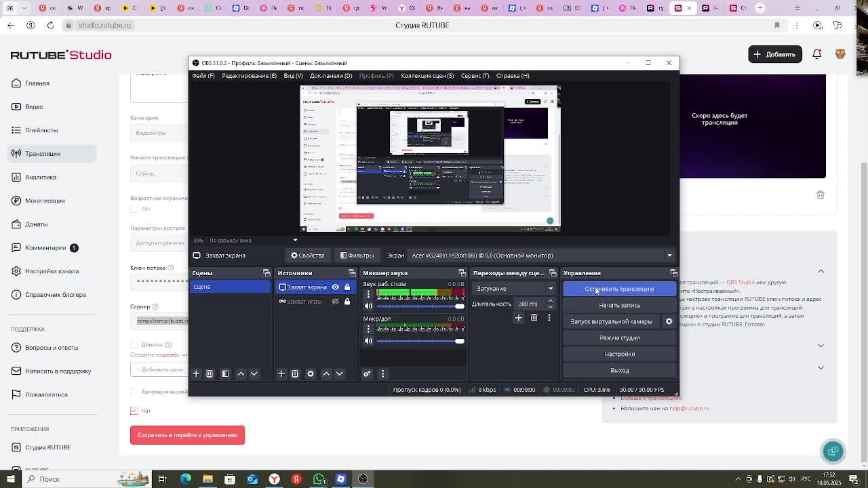Open Док-панели menu in OBS
Image resolution: width=868 pixels, height=488 pixels.
[x=331, y=76]
